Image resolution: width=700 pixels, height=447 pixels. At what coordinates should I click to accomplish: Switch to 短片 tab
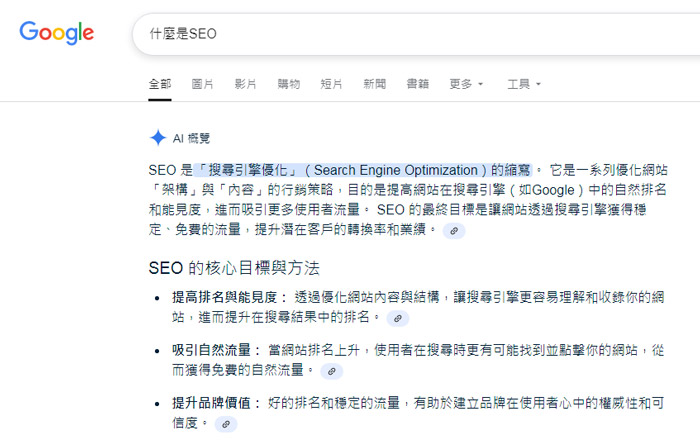[x=331, y=84]
